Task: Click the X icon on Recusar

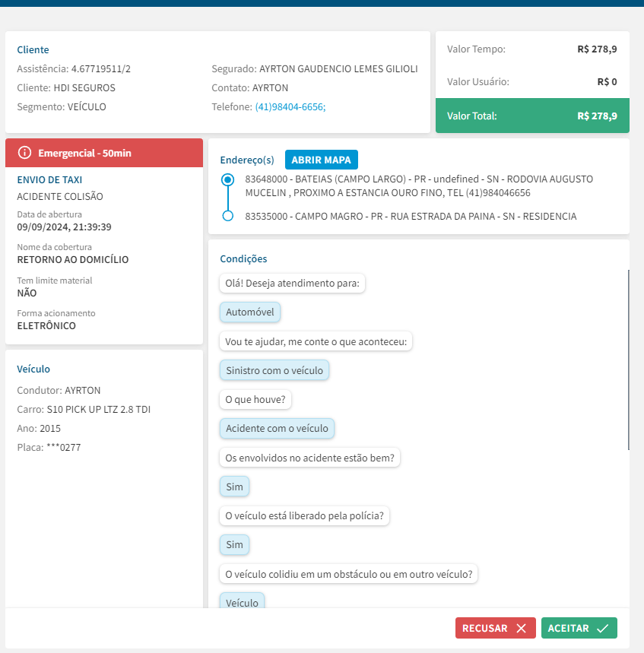Action: (x=521, y=628)
